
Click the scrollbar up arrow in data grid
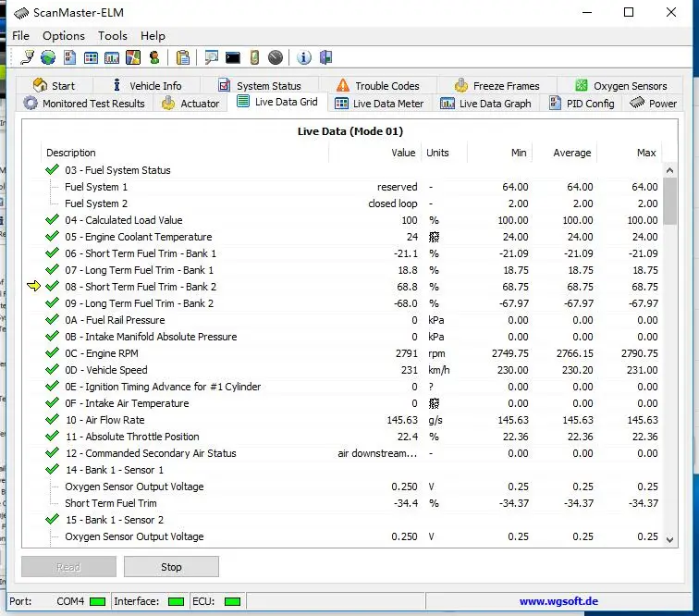click(669, 170)
